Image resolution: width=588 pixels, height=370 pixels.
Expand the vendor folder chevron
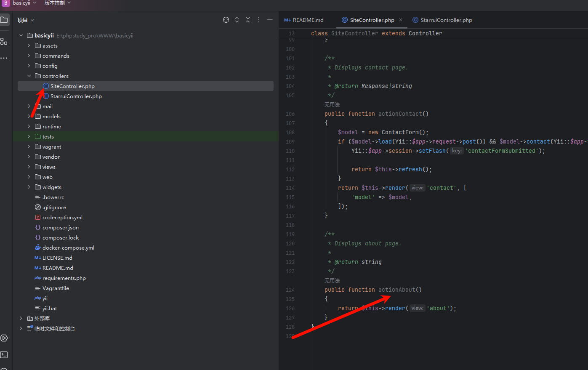29,157
